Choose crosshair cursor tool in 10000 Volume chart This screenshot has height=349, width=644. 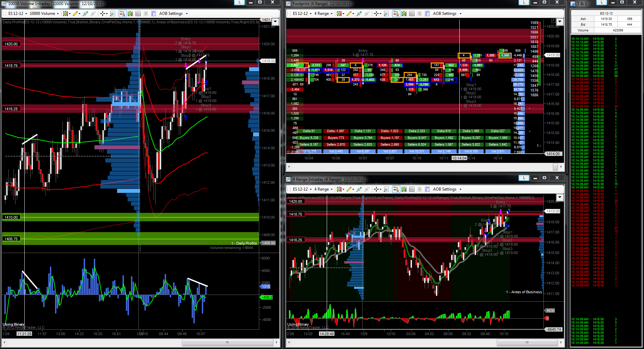[x=103, y=14]
